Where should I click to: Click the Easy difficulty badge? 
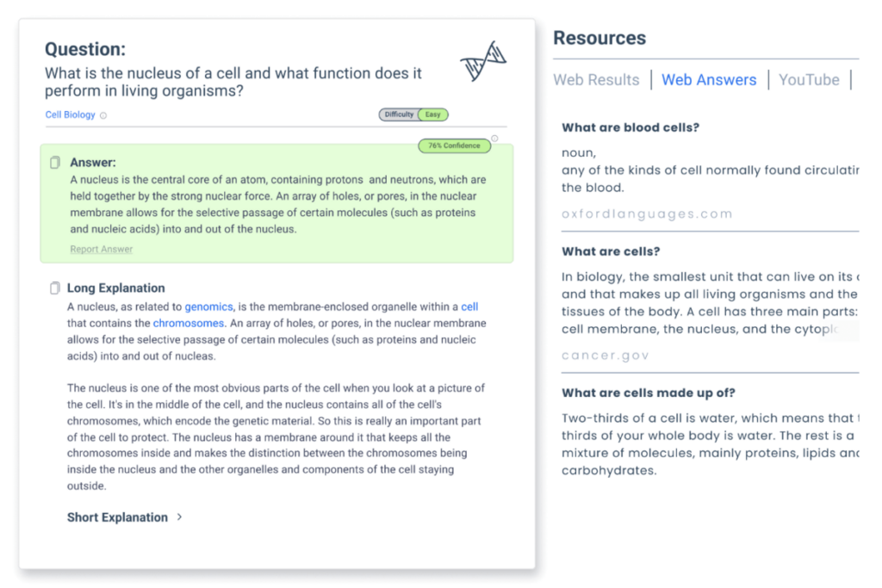click(x=432, y=115)
